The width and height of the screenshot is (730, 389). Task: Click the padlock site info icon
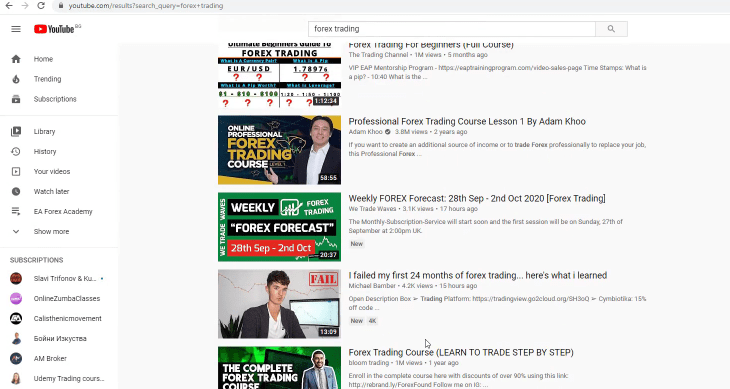click(x=61, y=6)
